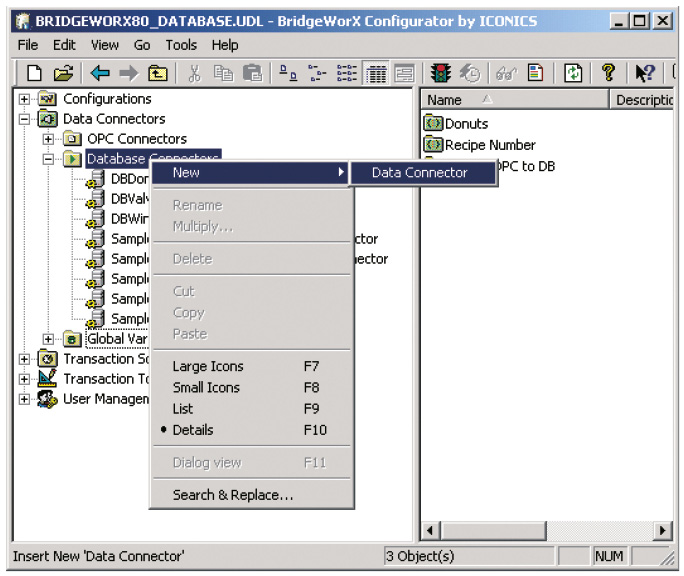Switch to List view toolbar icon
Image resolution: width=684 pixels, height=576 pixels.
click(347, 73)
